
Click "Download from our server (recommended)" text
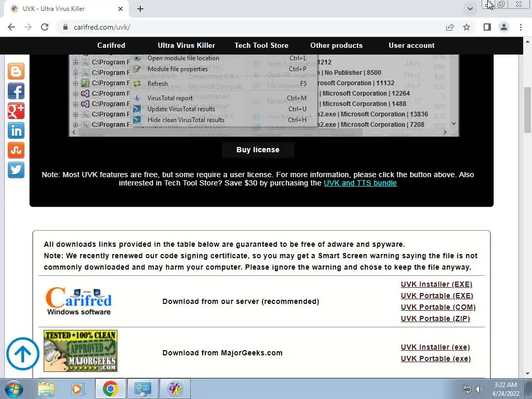241,302
